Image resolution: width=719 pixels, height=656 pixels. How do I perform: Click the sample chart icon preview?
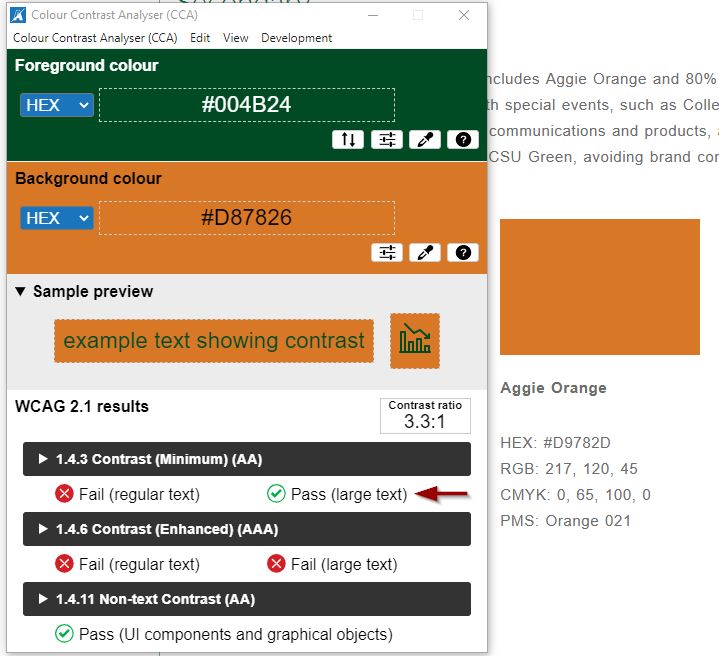pyautogui.click(x=415, y=341)
